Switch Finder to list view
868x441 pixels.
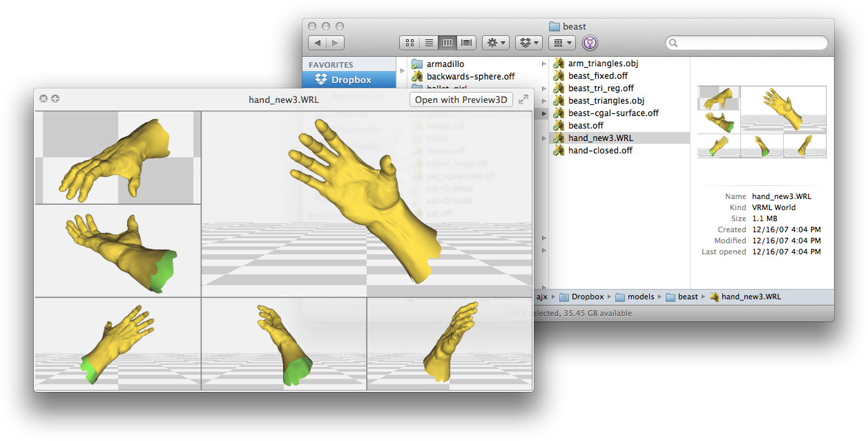point(428,42)
